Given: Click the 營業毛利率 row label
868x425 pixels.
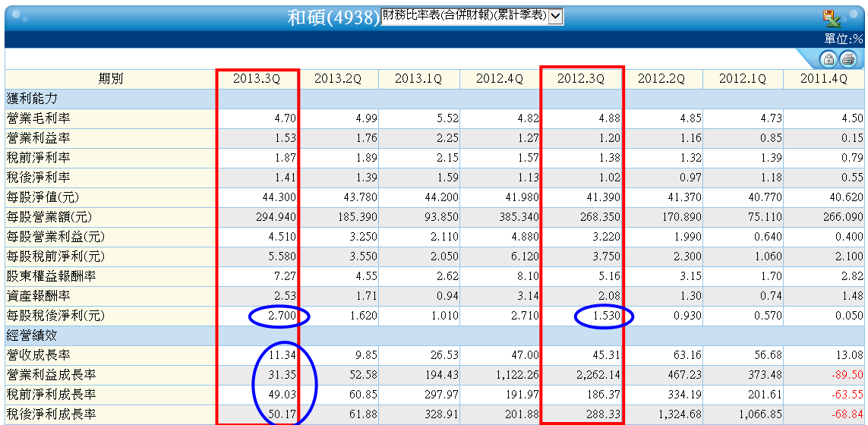Looking at the screenshot, I should click(38, 118).
